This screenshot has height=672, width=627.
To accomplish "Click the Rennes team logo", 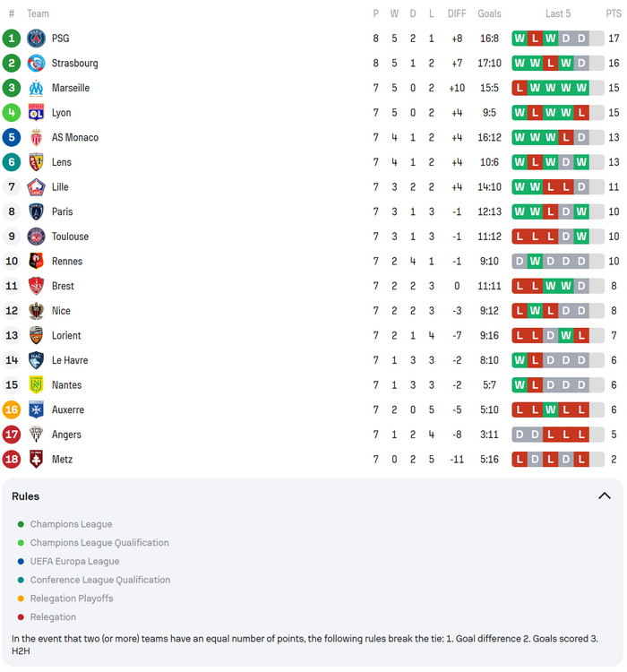I will coord(36,262).
